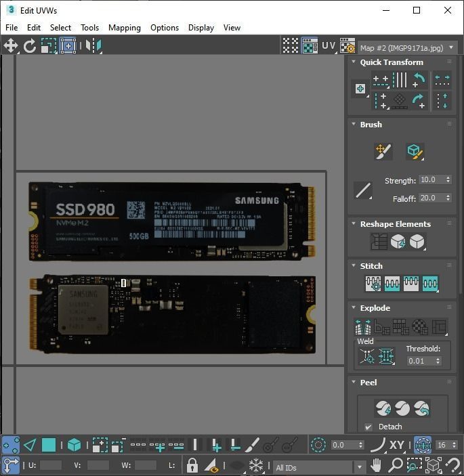The height and width of the screenshot is (476, 464).
Task: Select the Scale Selected Subobject tool
Action: 49,46
